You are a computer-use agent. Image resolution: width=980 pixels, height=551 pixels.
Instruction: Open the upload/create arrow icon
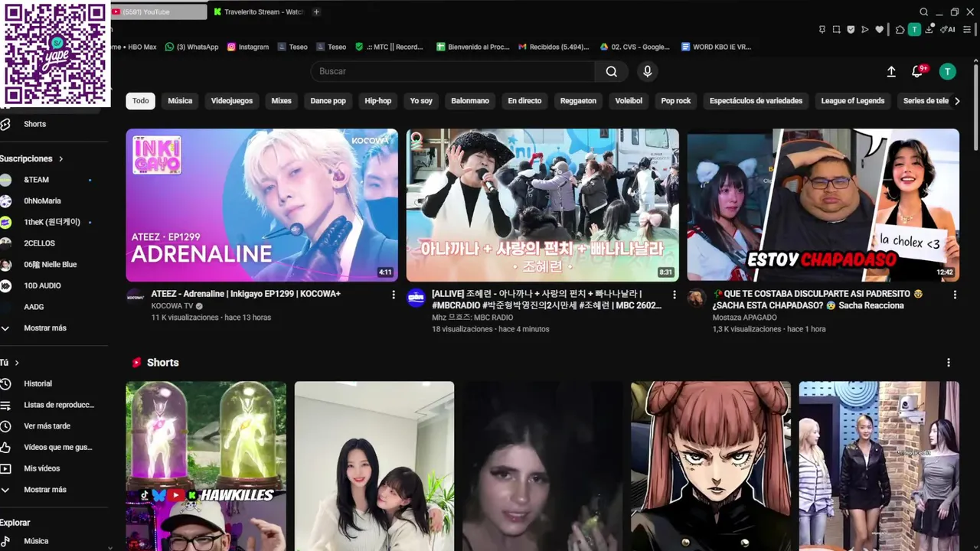click(x=891, y=71)
